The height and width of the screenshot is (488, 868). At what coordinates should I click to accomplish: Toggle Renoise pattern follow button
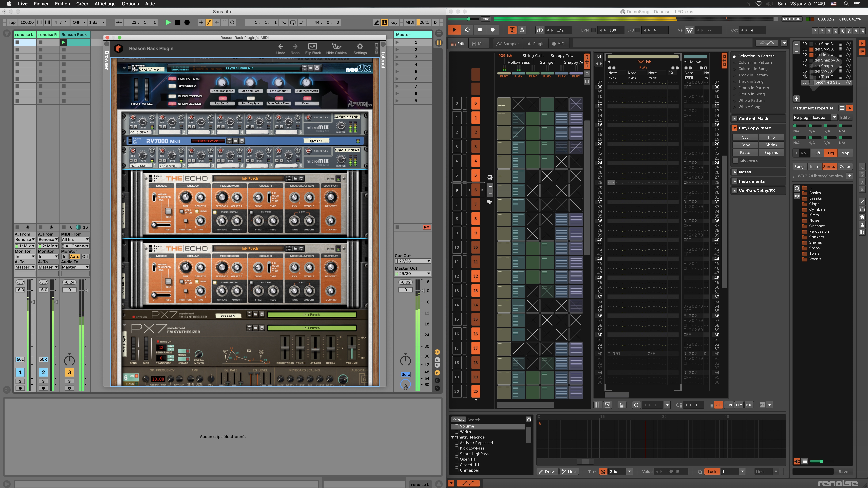pyautogui.click(x=512, y=30)
